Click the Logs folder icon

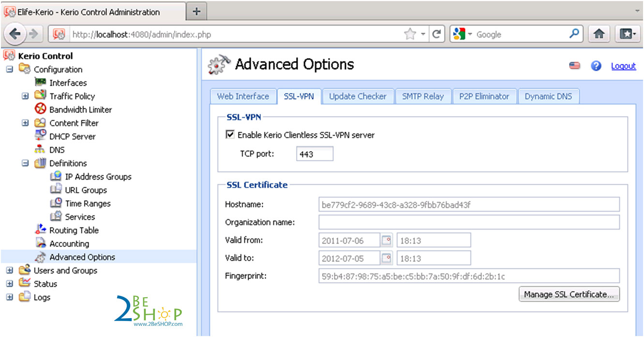pyautogui.click(x=25, y=297)
